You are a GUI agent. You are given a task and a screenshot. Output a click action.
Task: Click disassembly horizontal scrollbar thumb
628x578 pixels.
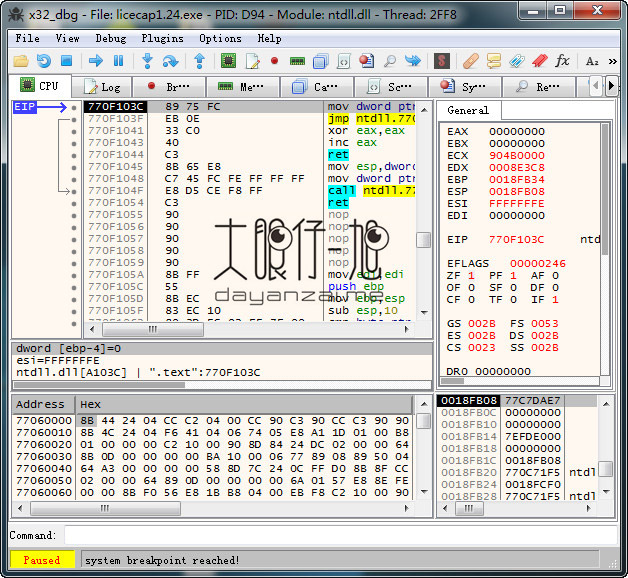click(x=153, y=329)
